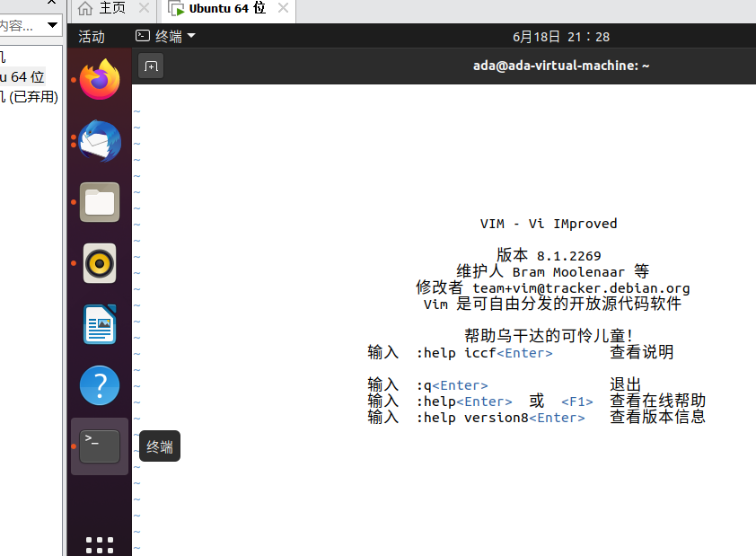Viewport: 756px width, 556px height.
Task: Click the :q<Enter> command text
Action: 453,385
